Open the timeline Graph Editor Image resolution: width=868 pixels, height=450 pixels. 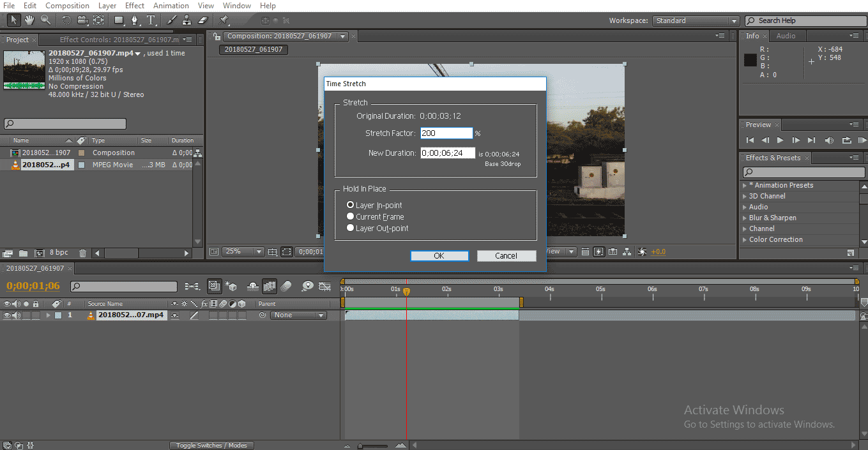point(324,287)
